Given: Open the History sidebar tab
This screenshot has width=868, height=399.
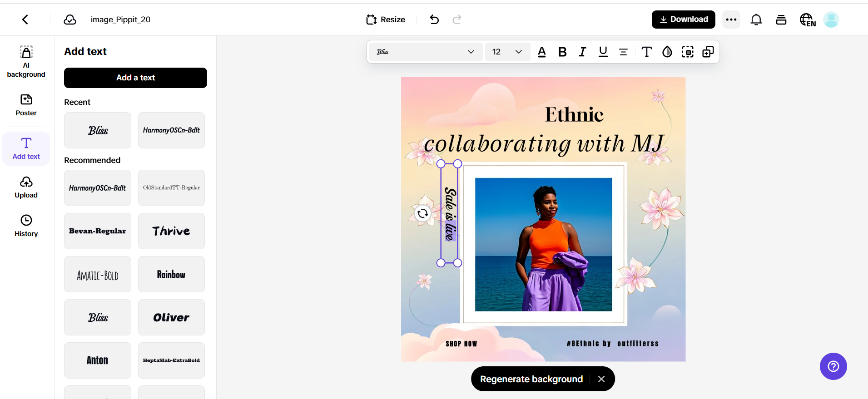Looking at the screenshot, I should click(26, 226).
